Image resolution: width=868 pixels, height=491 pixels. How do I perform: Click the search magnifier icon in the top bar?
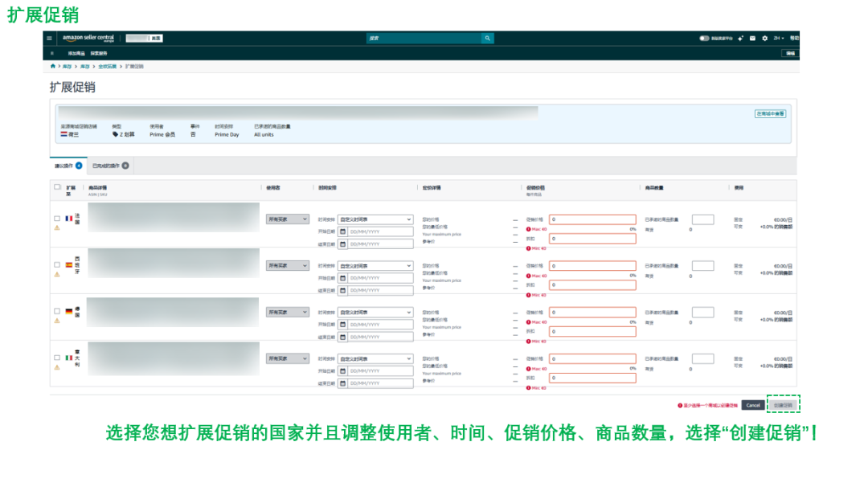[x=488, y=39]
